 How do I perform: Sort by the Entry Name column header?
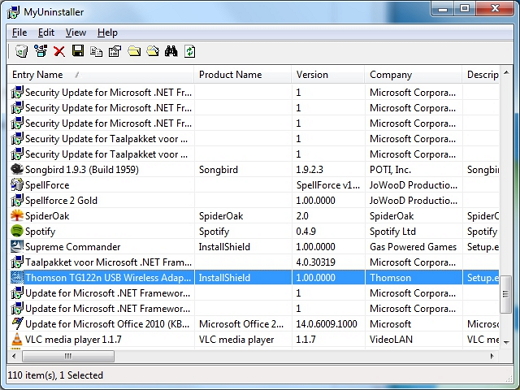coord(100,75)
